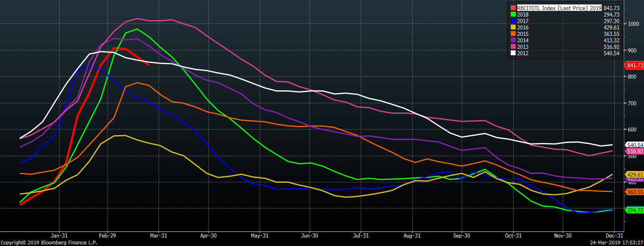Select the RBCITOTL Index (Last Price) legend label

click(559, 8)
